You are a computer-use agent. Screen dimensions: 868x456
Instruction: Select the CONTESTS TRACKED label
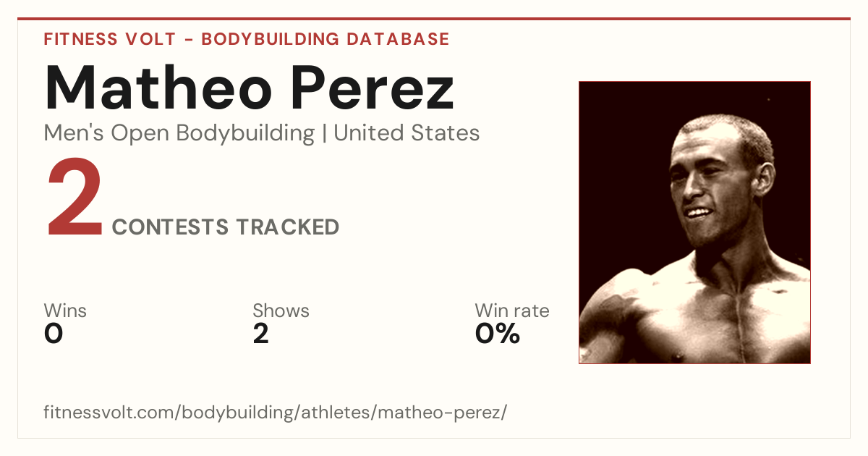(x=226, y=227)
